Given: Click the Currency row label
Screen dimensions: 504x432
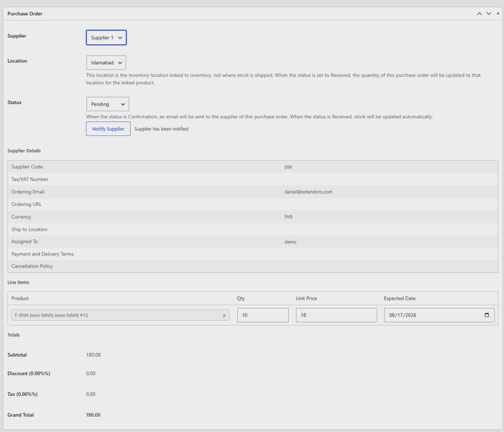Looking at the screenshot, I should (x=21, y=217).
